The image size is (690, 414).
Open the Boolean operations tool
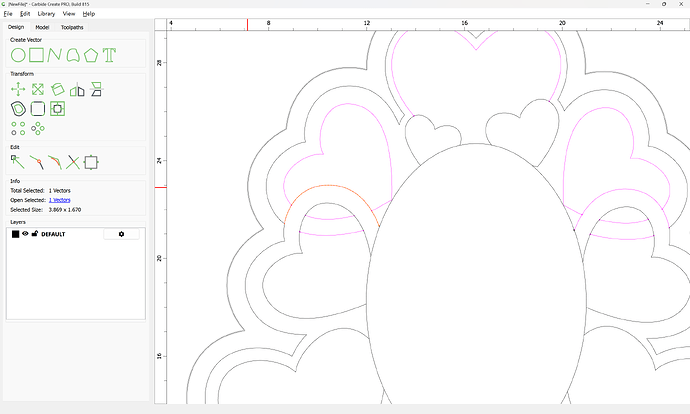[x=57, y=109]
